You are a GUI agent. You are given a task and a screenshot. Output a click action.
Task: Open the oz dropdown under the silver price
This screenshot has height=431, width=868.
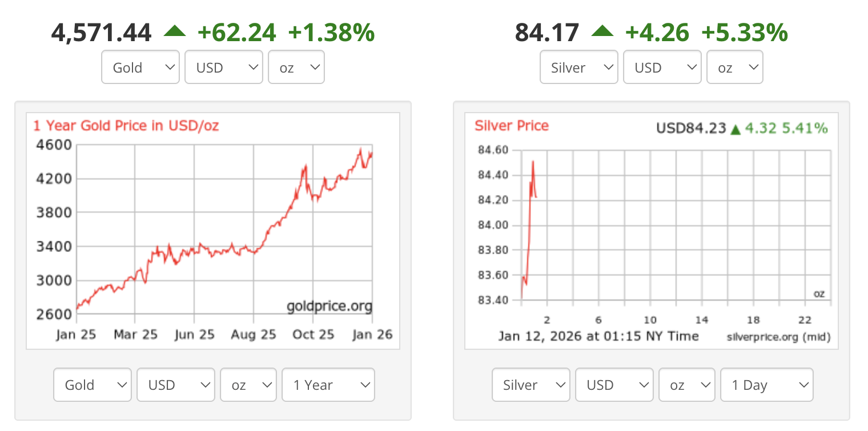(734, 67)
